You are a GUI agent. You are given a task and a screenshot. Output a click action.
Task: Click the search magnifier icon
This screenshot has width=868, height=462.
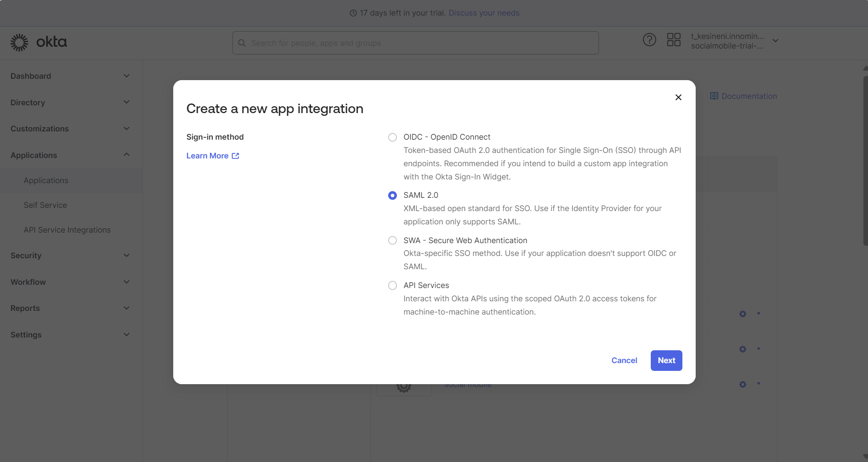[x=242, y=43]
